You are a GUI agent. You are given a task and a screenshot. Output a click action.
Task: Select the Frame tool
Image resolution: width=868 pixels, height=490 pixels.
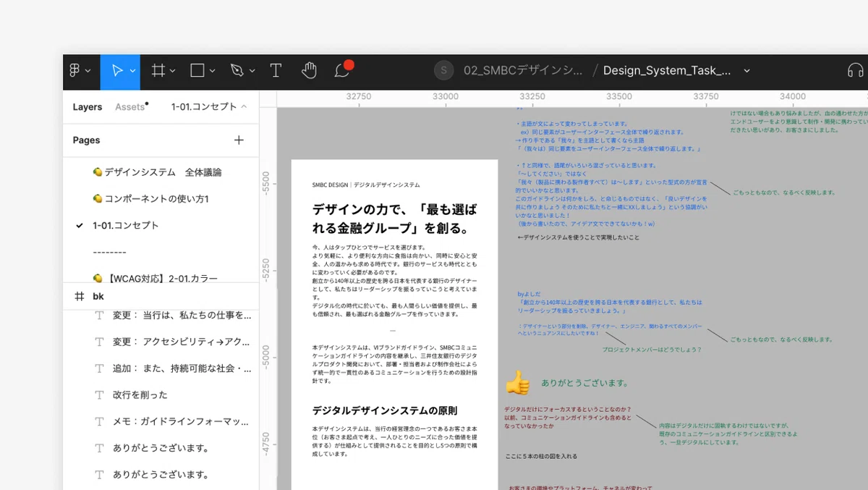pyautogui.click(x=158, y=70)
